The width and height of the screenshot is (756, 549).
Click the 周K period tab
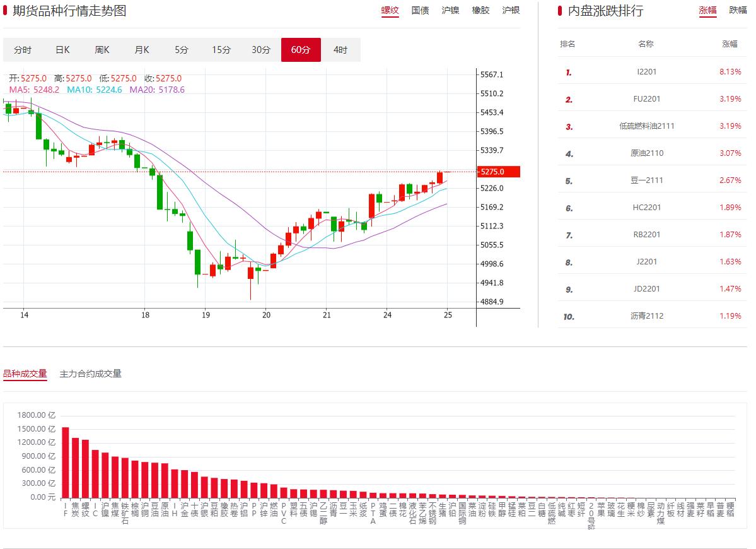click(x=102, y=50)
